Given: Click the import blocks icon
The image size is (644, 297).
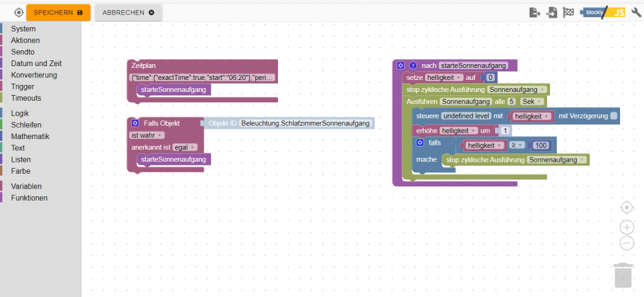Looking at the screenshot, I should 552,12.
